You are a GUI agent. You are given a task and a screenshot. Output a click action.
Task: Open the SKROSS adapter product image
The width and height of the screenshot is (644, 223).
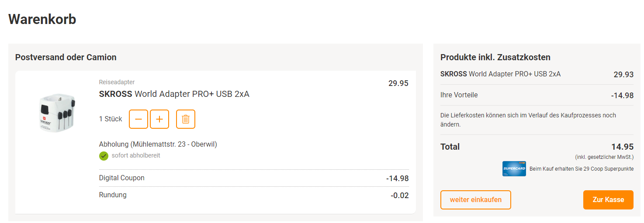tap(56, 112)
